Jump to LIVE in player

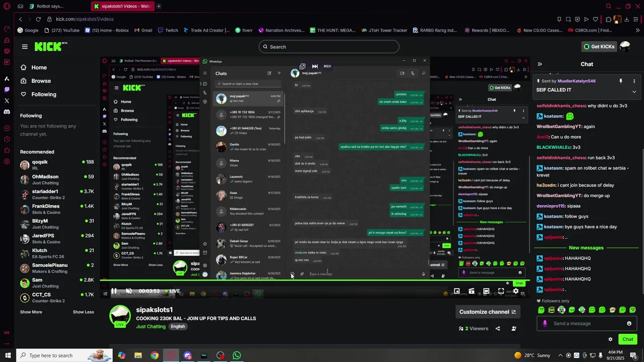pyautogui.click(x=172, y=291)
